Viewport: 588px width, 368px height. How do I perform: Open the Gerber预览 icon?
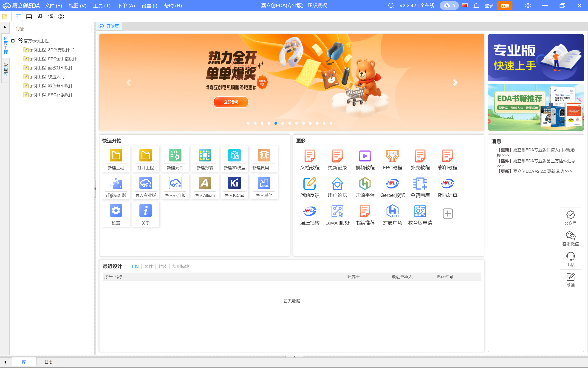(x=392, y=184)
